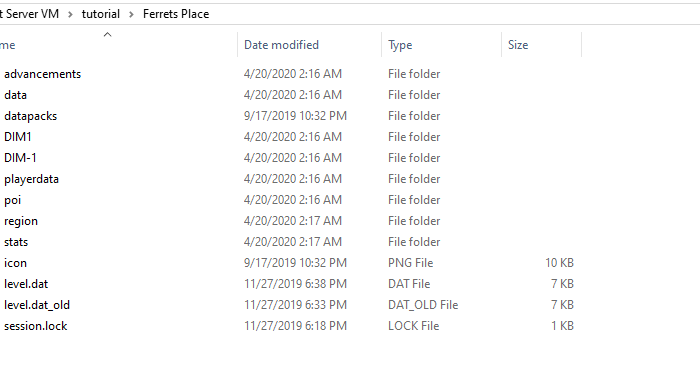Image resolution: width=700 pixels, height=373 pixels.
Task: Expand chevron between tutorial and Ferrets Place
Action: [x=131, y=14]
